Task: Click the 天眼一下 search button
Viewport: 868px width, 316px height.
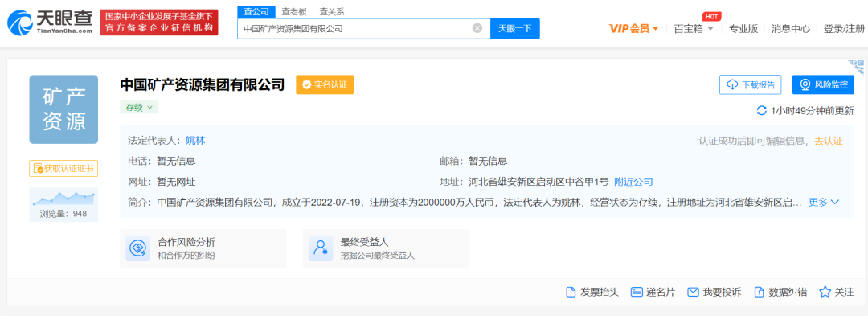Action: coord(515,28)
